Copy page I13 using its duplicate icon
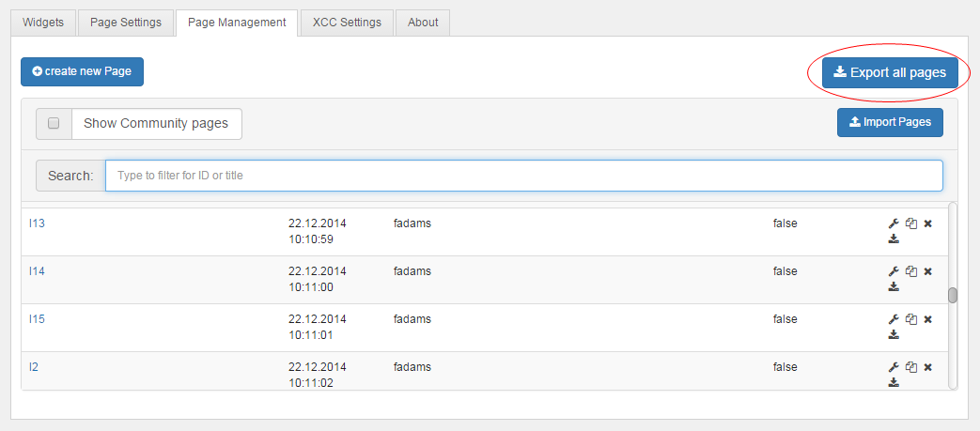This screenshot has height=431, width=980. [910, 223]
